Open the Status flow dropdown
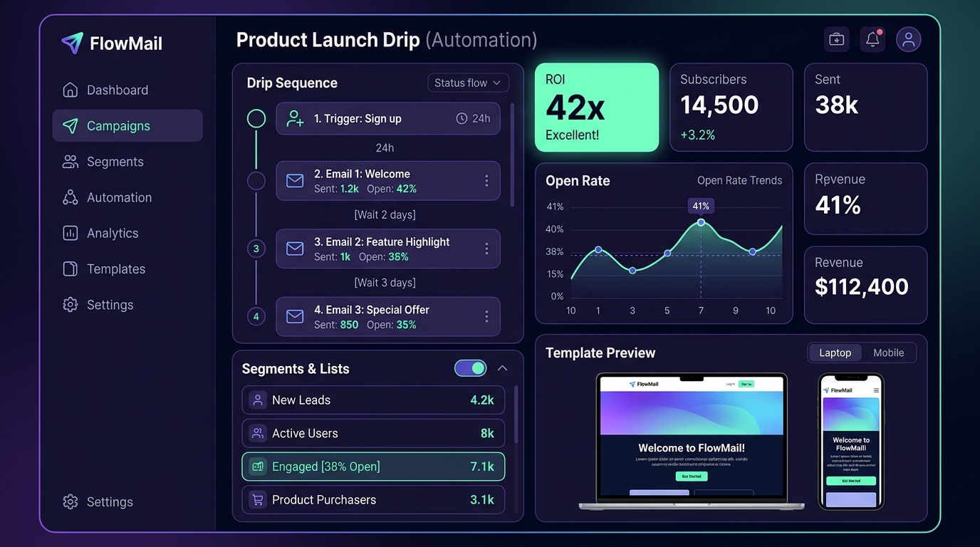 tap(468, 83)
